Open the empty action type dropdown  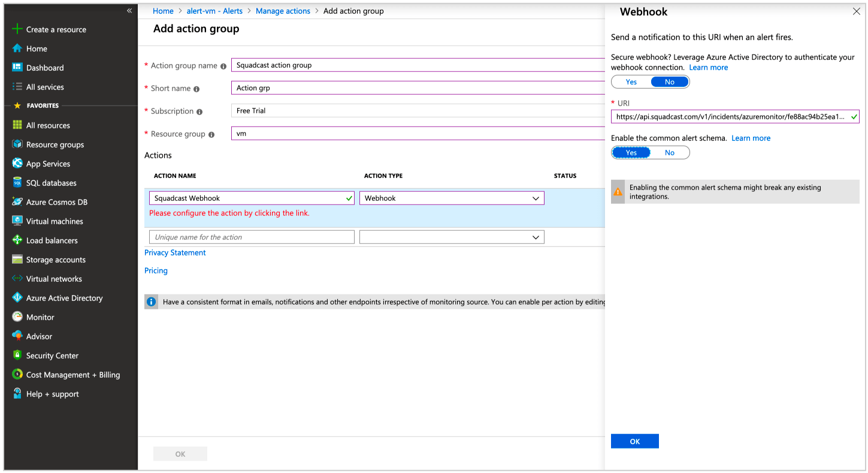coord(452,237)
